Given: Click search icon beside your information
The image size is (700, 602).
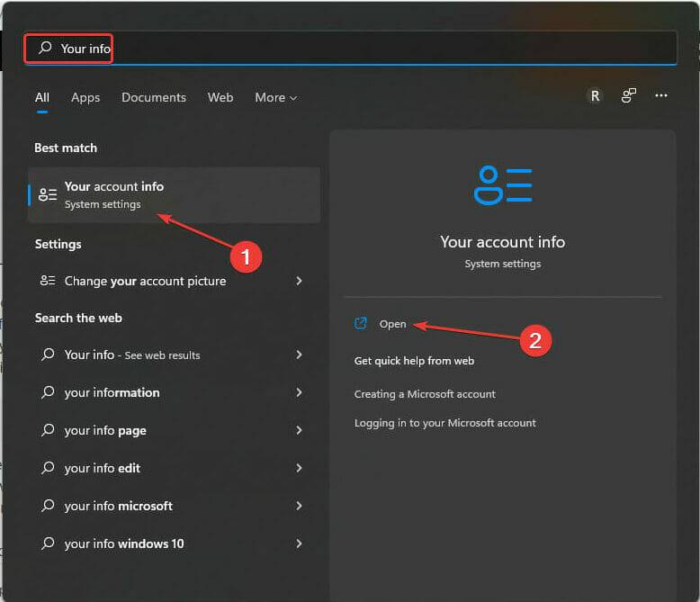Looking at the screenshot, I should point(48,392).
